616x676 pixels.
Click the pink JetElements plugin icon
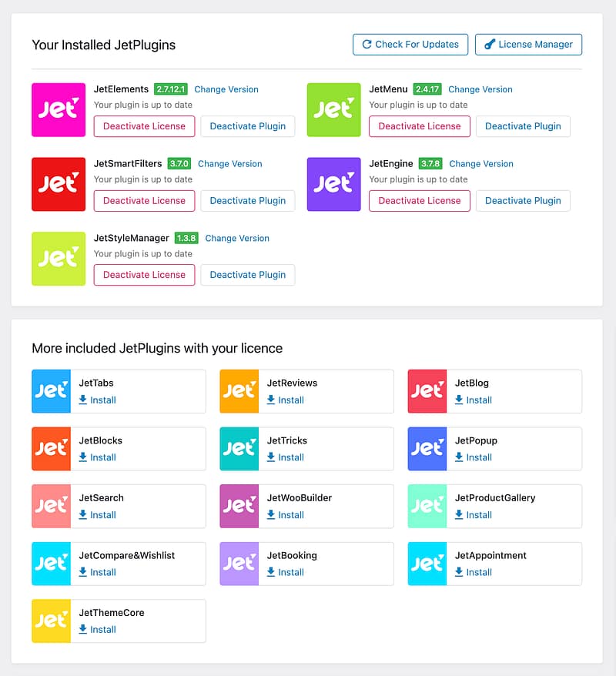pos(59,110)
